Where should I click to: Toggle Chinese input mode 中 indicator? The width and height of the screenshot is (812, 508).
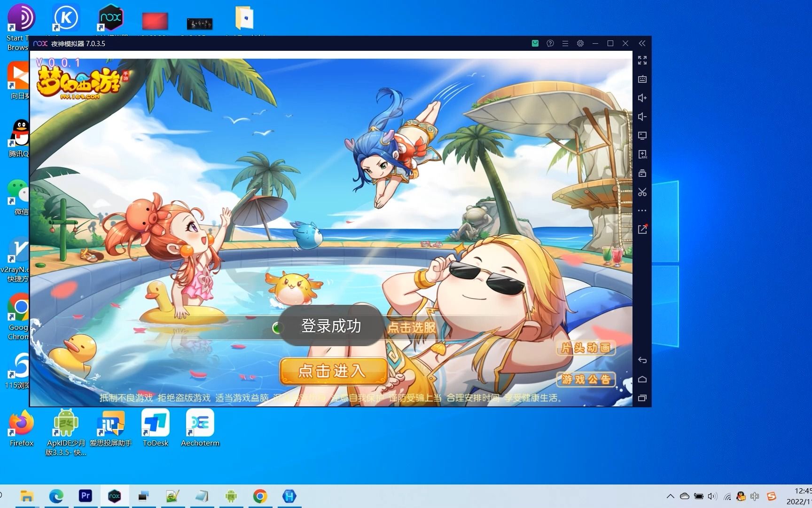coord(755,496)
